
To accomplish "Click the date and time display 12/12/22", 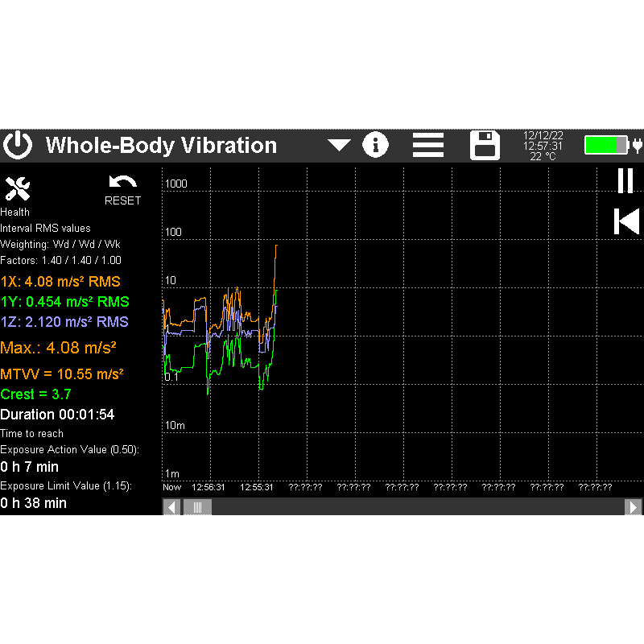I will (543, 141).
